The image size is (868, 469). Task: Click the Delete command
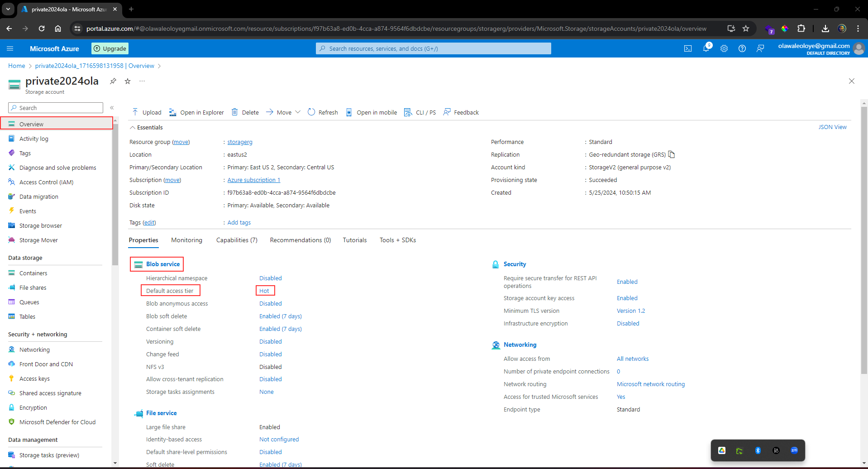click(245, 112)
